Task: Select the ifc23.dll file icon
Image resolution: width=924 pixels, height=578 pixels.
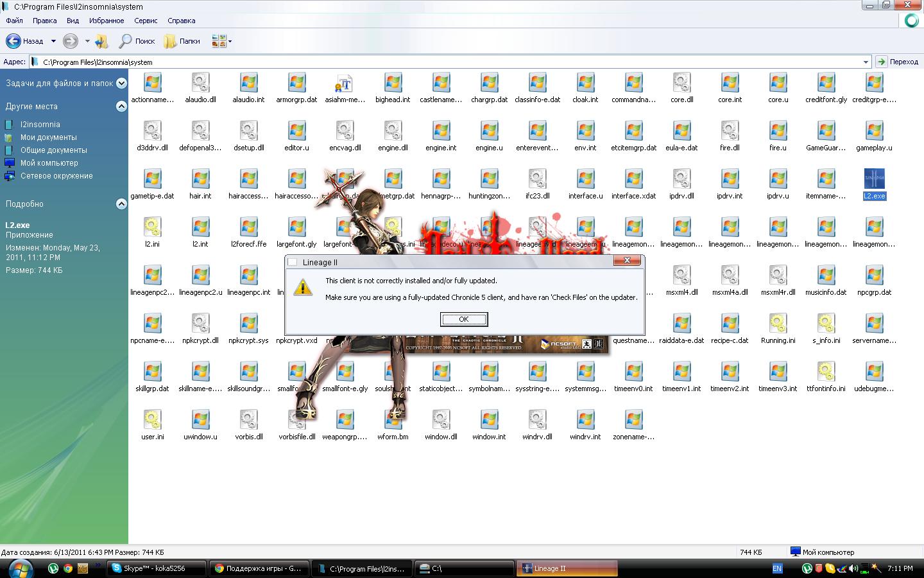Action: pyautogui.click(x=537, y=179)
